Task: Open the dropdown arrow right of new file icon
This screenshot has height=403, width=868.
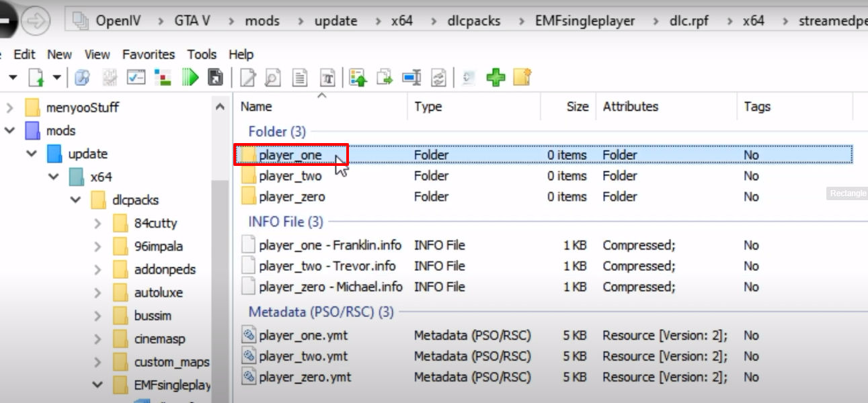Action: [x=56, y=77]
